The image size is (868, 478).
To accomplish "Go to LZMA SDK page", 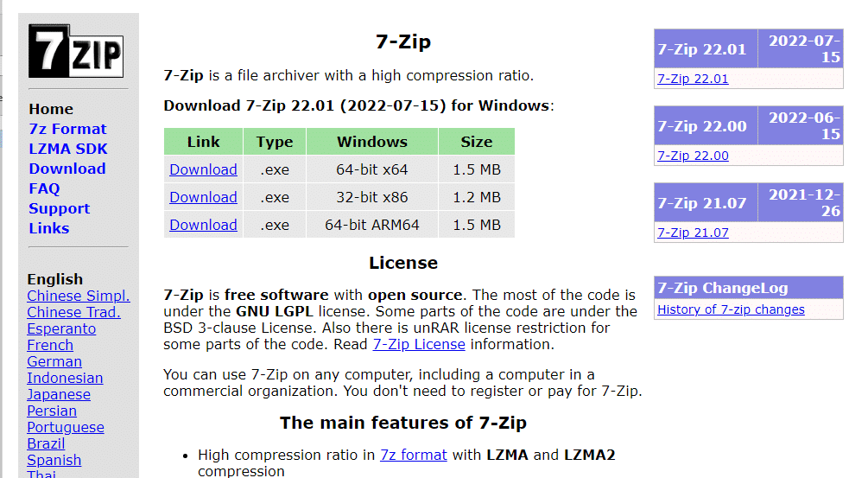I will pyautogui.click(x=68, y=149).
